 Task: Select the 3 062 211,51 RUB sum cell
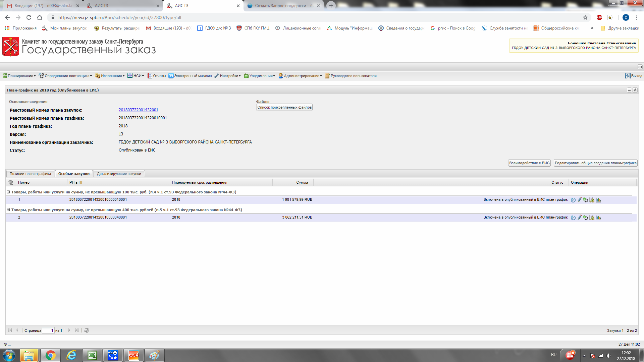(297, 217)
